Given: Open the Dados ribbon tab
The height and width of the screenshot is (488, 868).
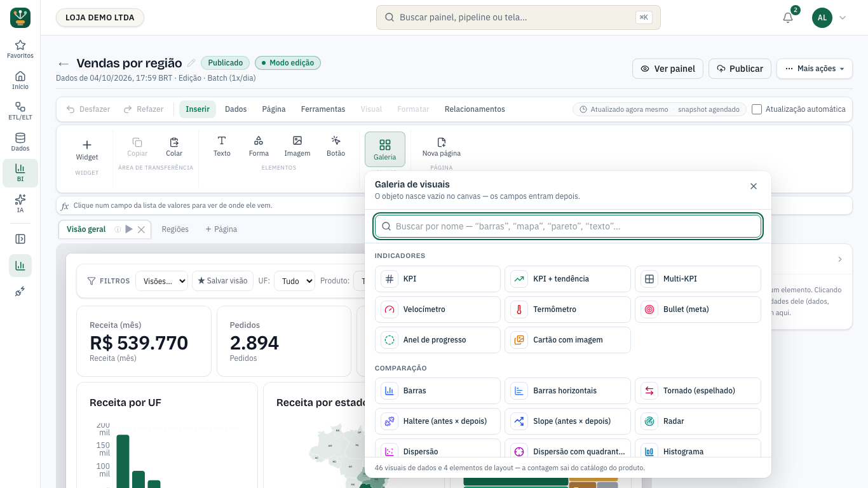Looking at the screenshot, I should (236, 109).
